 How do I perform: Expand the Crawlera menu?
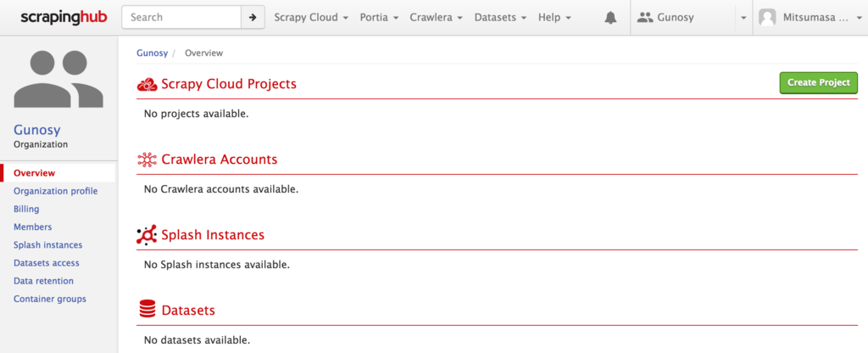point(437,18)
